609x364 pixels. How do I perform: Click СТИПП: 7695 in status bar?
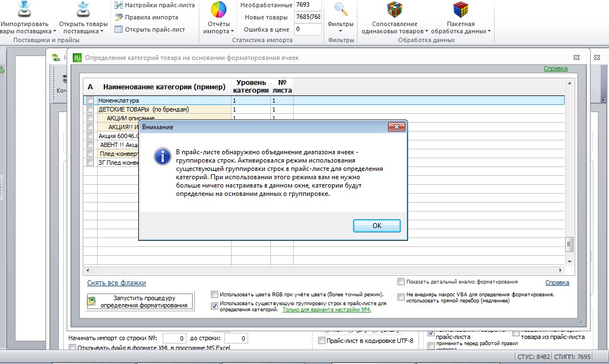[572, 357]
